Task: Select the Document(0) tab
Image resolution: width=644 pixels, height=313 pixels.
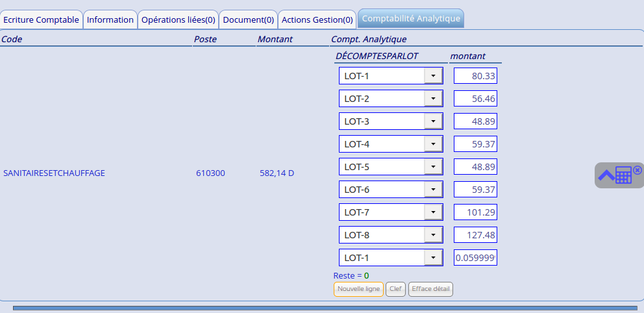Action: tap(248, 19)
